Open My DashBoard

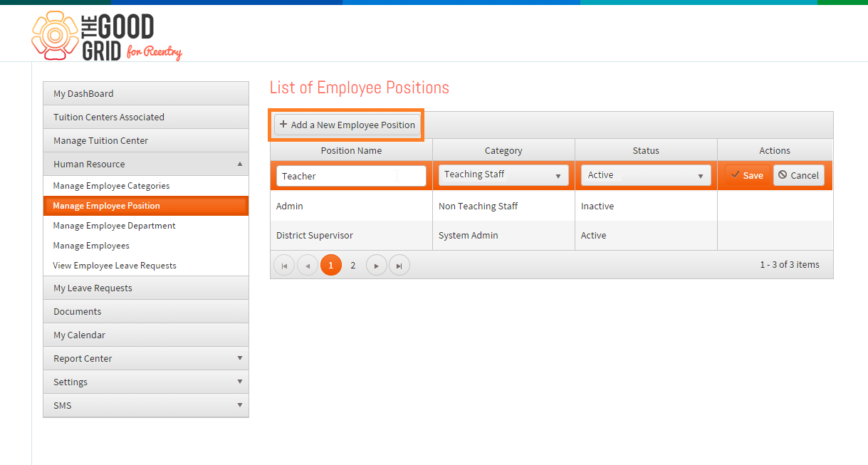tap(146, 93)
